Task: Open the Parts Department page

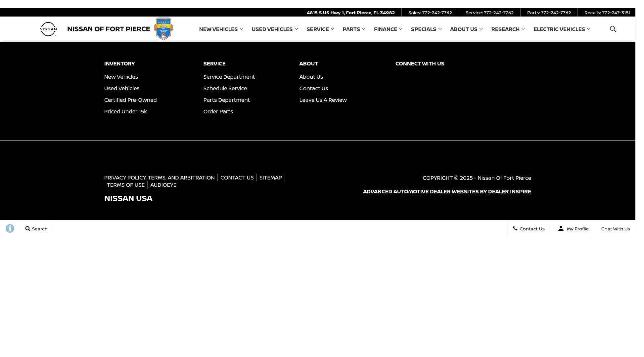Action: [x=227, y=100]
